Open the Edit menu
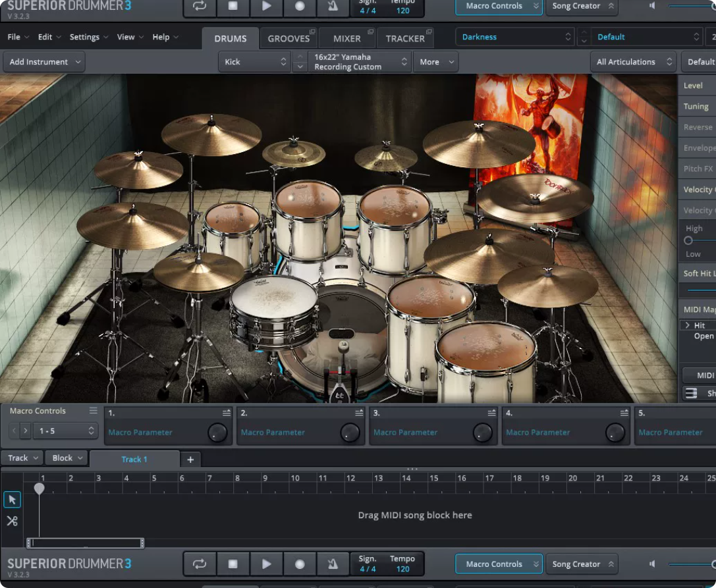The height and width of the screenshot is (588, 716). click(x=49, y=37)
